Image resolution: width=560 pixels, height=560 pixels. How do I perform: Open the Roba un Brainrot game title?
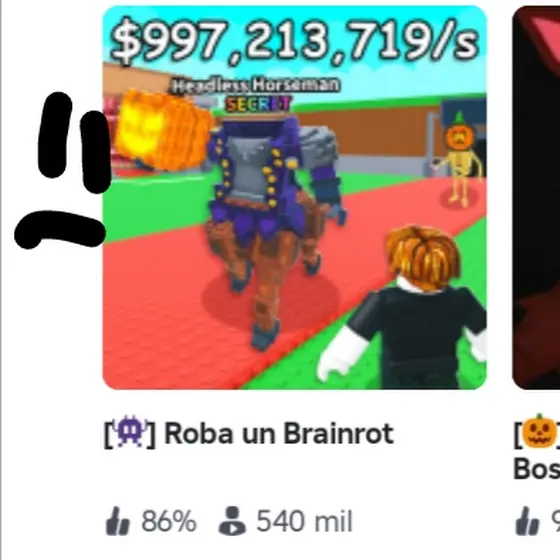click(249, 433)
